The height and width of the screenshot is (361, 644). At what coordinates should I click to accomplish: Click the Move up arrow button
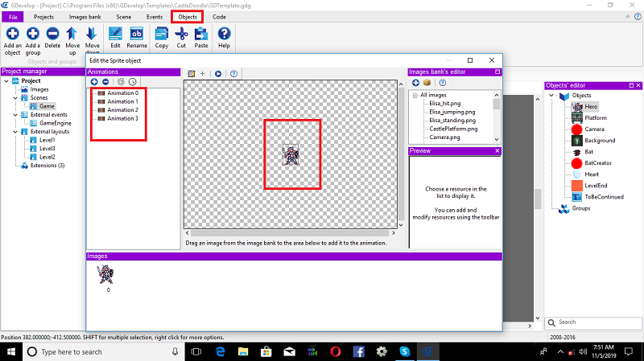(72, 41)
